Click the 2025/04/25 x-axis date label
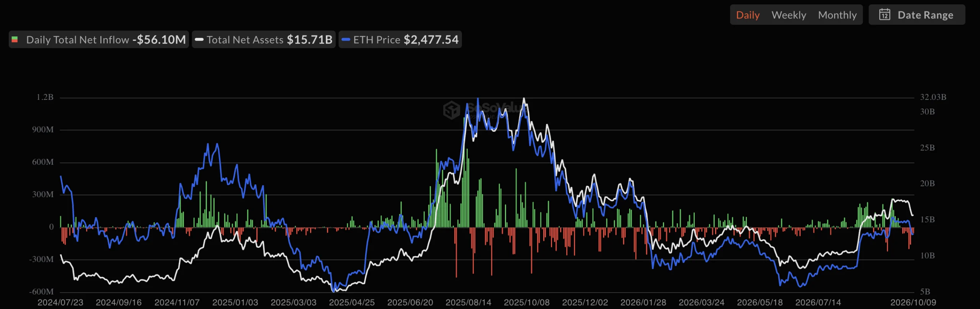The height and width of the screenshot is (309, 980). tap(352, 302)
